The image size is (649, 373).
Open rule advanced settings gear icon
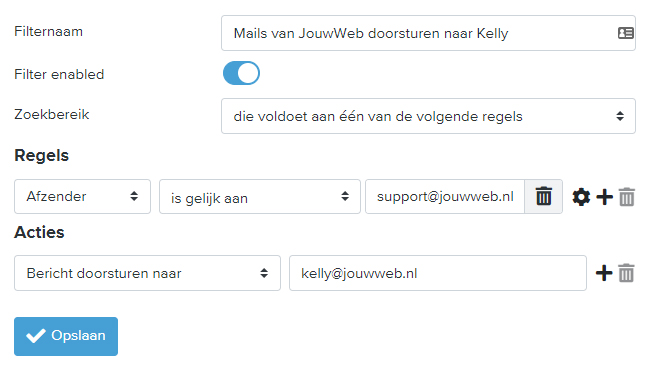point(581,197)
